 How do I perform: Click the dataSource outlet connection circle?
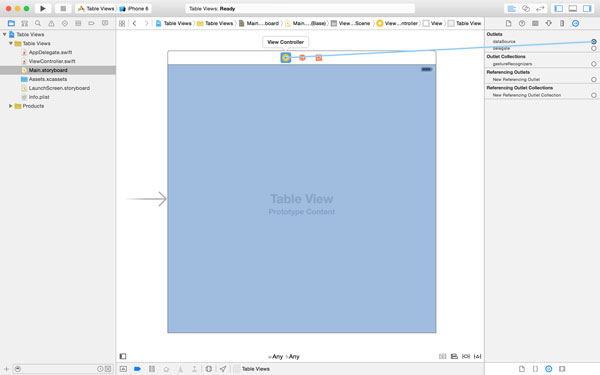tap(593, 41)
